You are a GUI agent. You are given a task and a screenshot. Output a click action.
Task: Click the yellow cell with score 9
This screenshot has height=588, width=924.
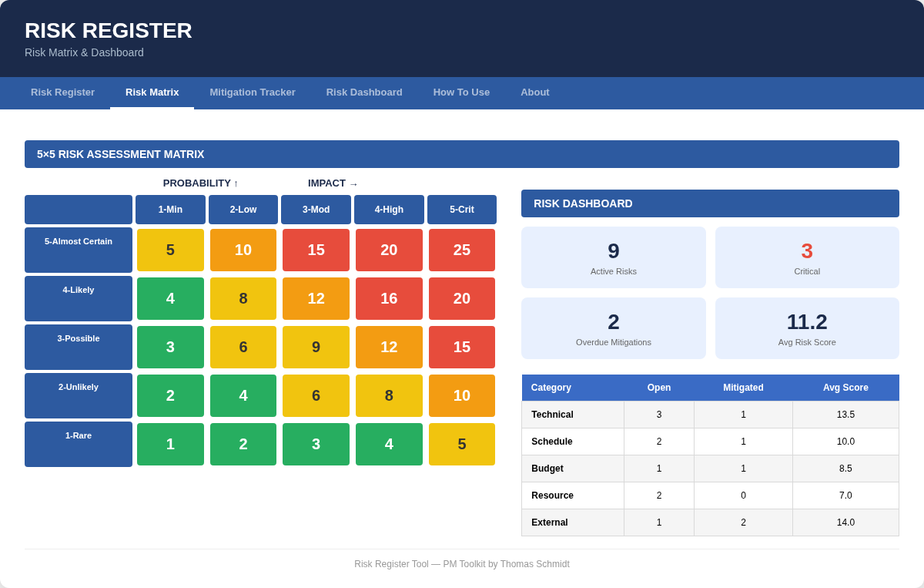tap(316, 347)
